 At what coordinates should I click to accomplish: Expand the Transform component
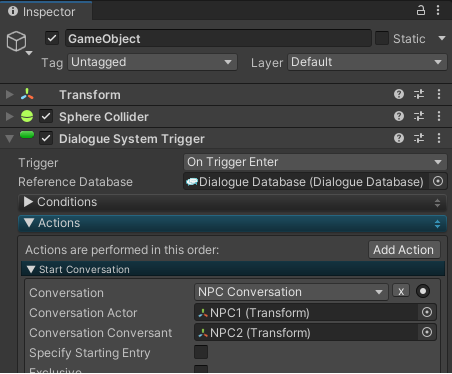(10, 94)
